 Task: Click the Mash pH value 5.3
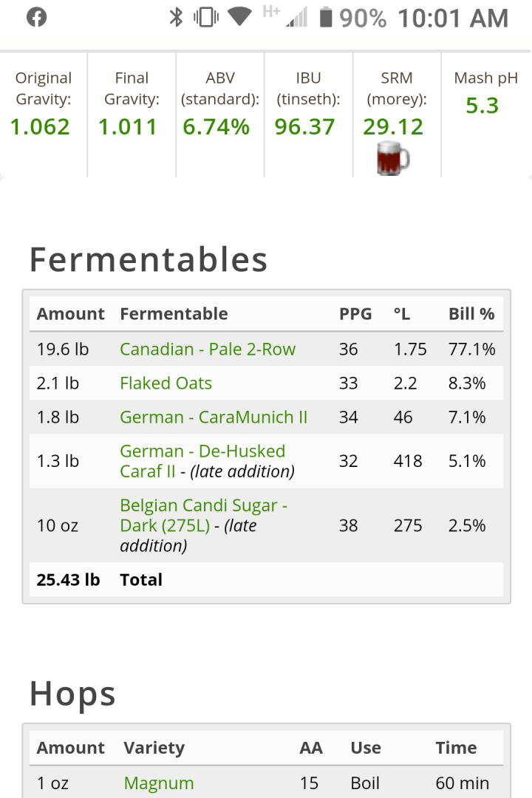point(482,106)
